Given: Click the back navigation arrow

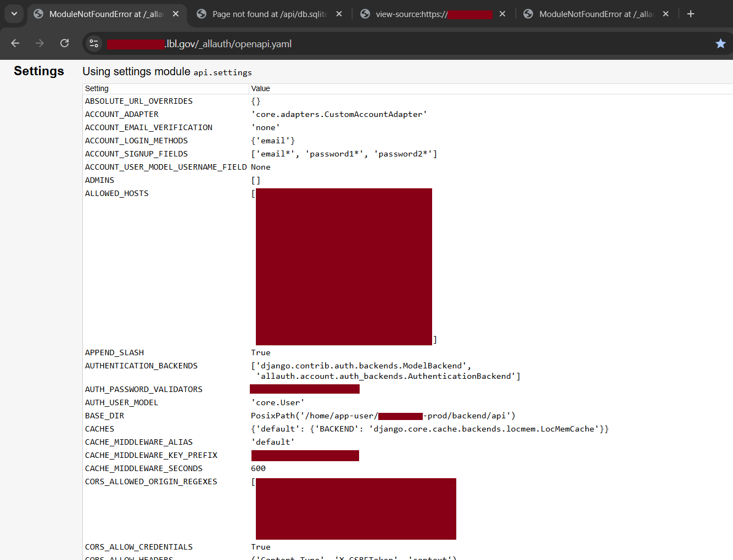Looking at the screenshot, I should point(15,43).
